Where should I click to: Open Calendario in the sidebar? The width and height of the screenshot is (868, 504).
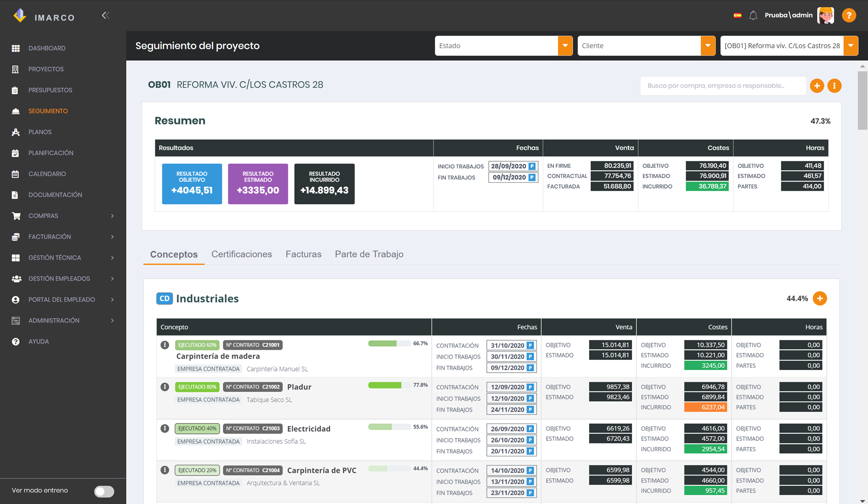pos(47,174)
